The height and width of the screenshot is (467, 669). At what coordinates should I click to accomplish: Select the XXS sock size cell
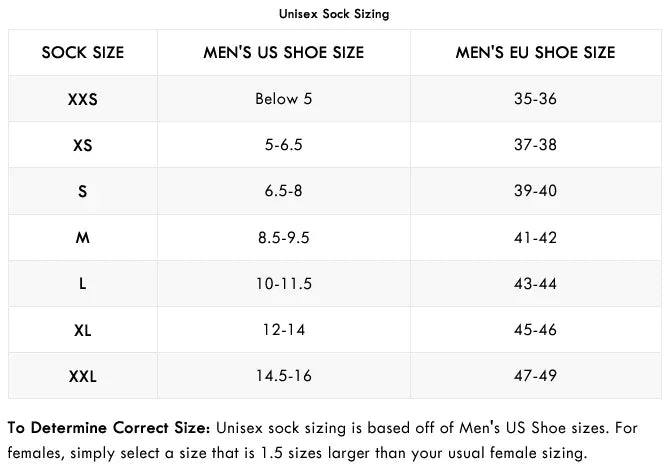[x=83, y=99]
